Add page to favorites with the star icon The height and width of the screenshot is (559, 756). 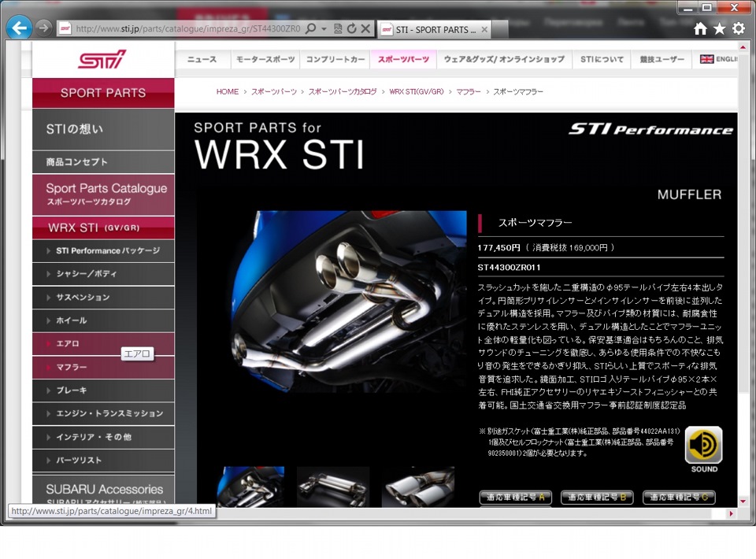[x=718, y=28]
